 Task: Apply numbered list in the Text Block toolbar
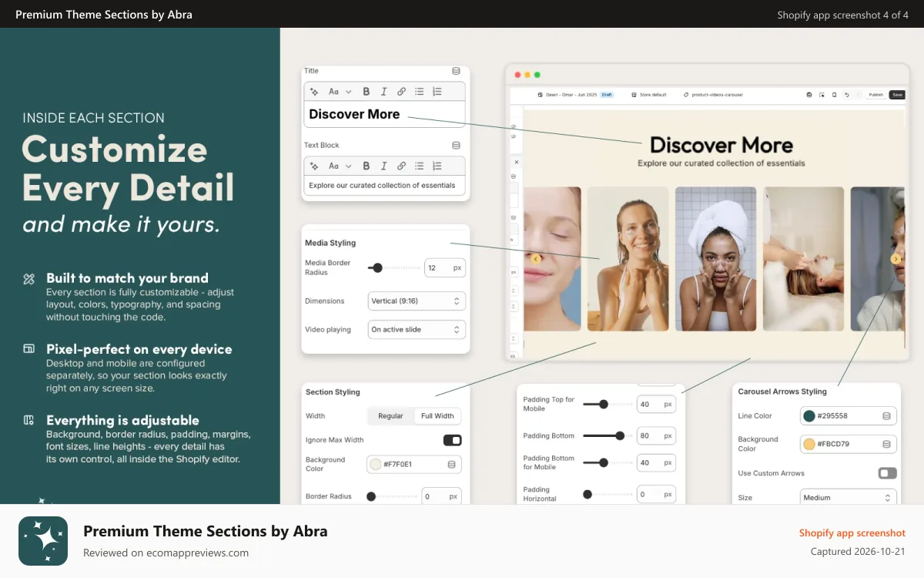coord(437,166)
